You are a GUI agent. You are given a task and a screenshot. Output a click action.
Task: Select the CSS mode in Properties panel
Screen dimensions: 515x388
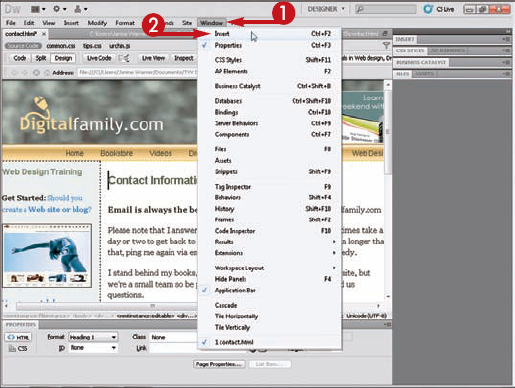pos(18,348)
